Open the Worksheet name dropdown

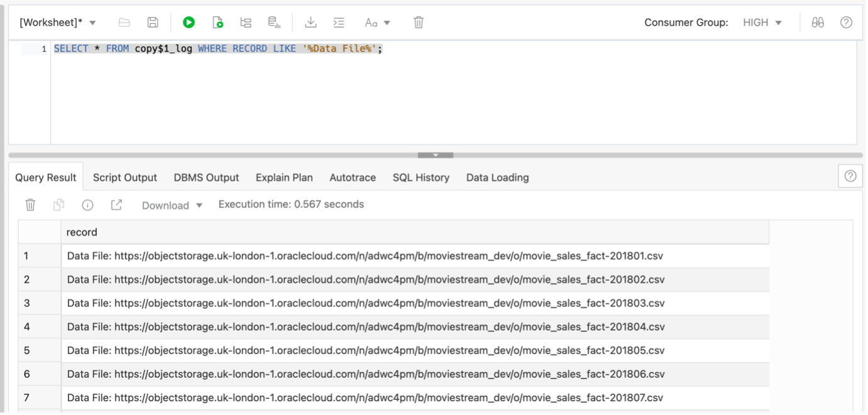click(59, 21)
